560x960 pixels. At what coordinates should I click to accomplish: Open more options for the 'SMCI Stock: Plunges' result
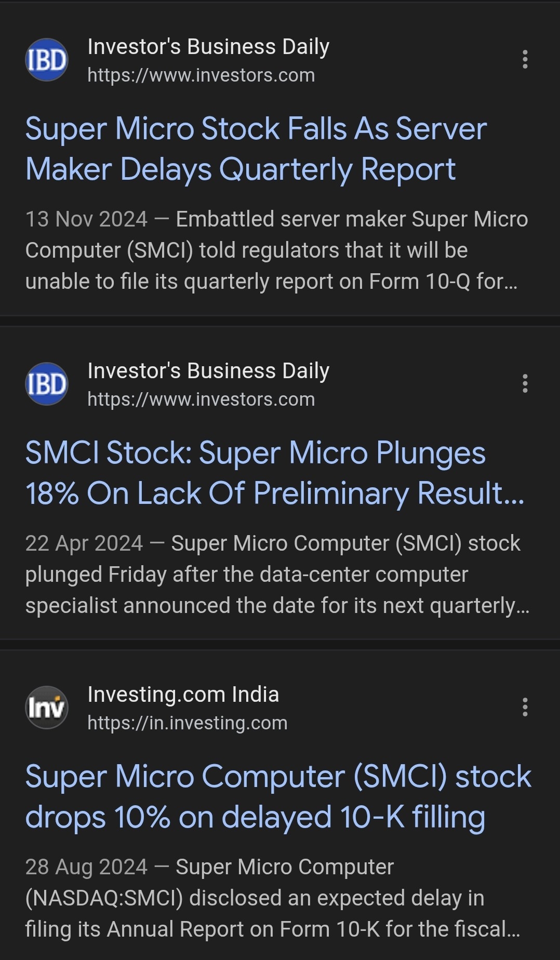point(525,384)
